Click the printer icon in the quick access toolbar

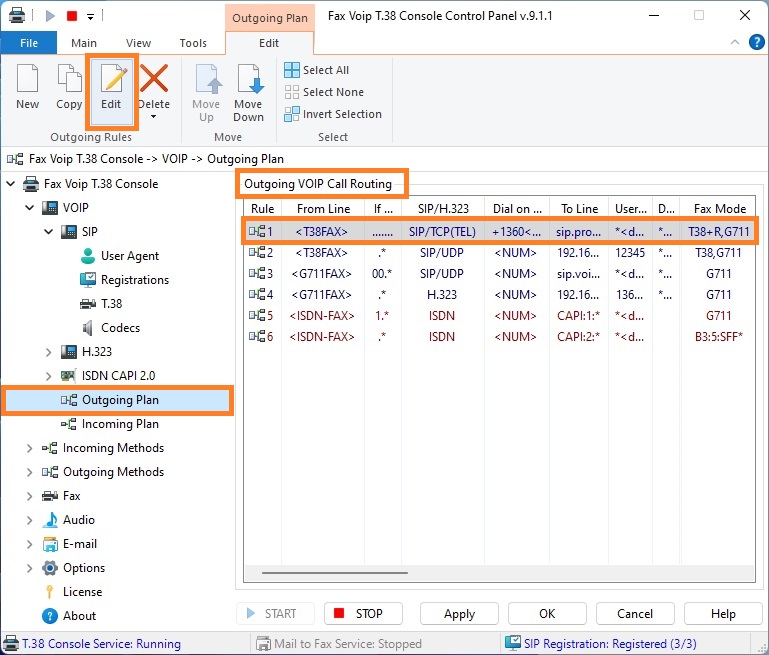(x=17, y=16)
